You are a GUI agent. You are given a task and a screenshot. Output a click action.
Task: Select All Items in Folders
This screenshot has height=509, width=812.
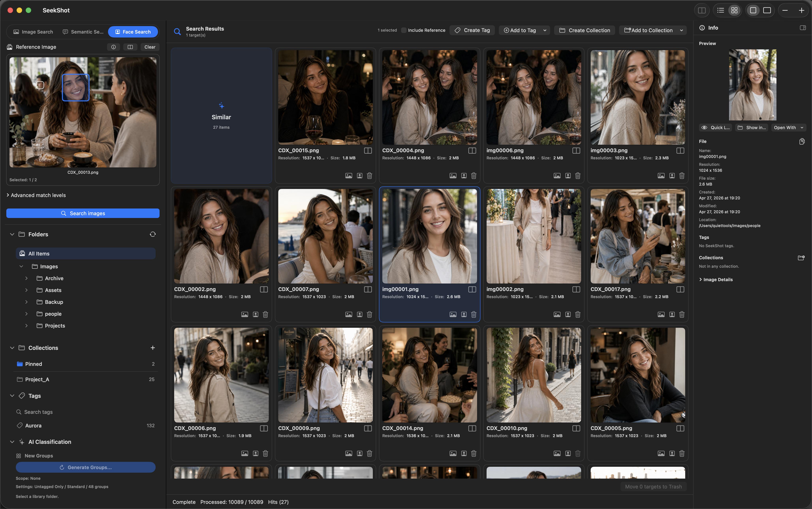(x=86, y=254)
